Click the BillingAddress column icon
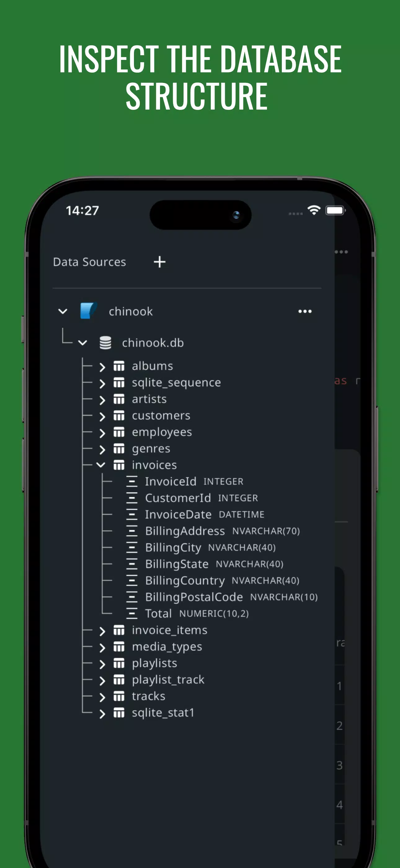Image resolution: width=400 pixels, height=868 pixels. point(132,531)
